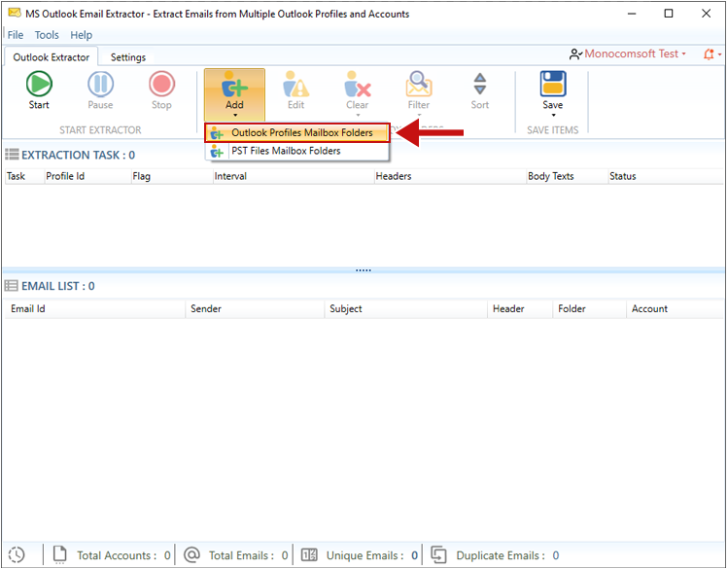Open the File menu
Screen dimensions: 728x569
point(16,35)
